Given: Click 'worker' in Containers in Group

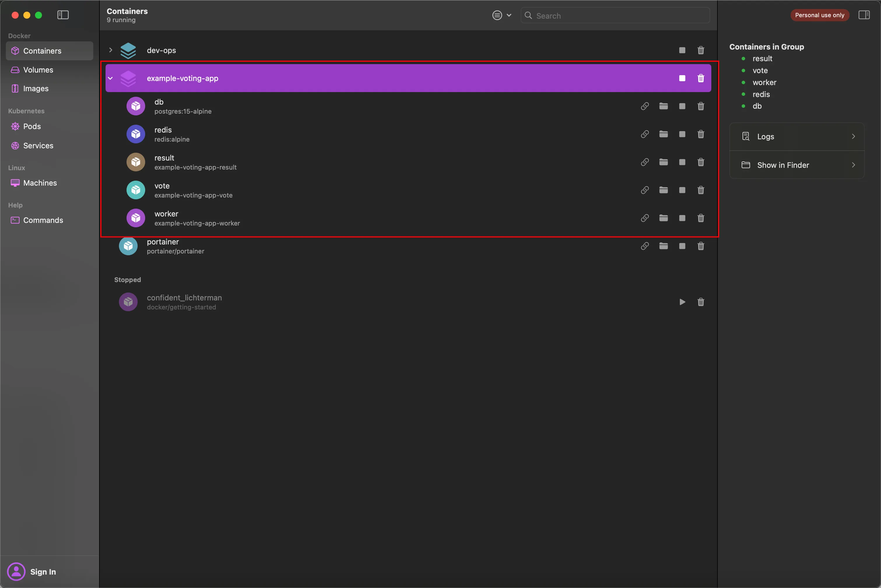Looking at the screenshot, I should (764, 82).
